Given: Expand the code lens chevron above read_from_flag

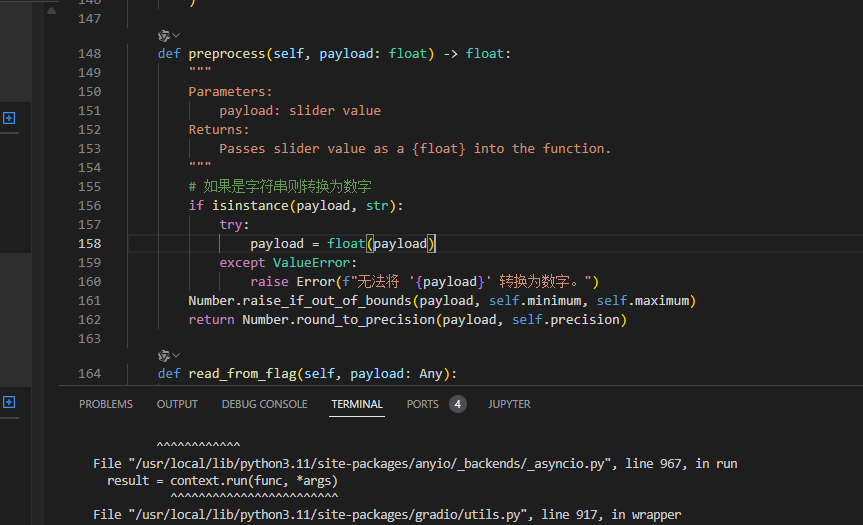Looking at the screenshot, I should 176,356.
